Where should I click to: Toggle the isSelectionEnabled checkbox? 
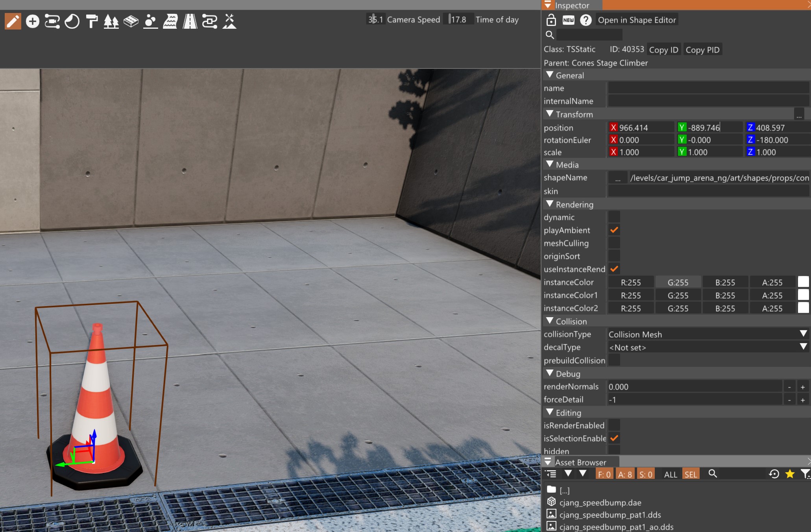(614, 438)
